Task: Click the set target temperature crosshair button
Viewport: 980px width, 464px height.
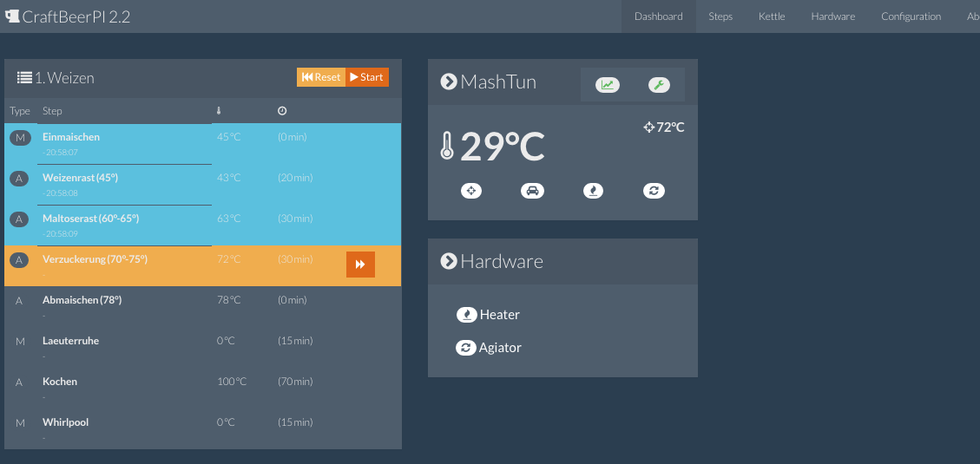Action: coord(471,191)
